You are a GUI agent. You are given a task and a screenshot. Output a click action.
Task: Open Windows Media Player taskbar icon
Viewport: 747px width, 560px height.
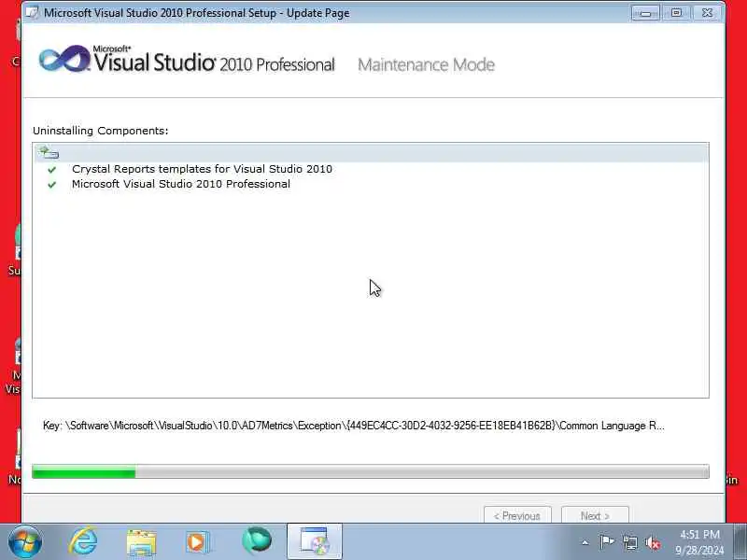(x=198, y=542)
